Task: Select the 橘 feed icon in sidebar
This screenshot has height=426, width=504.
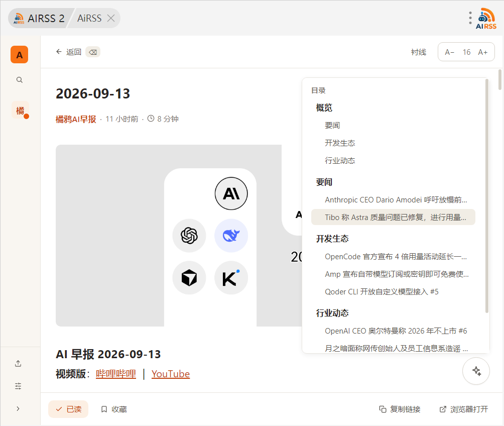Action: 20,111
